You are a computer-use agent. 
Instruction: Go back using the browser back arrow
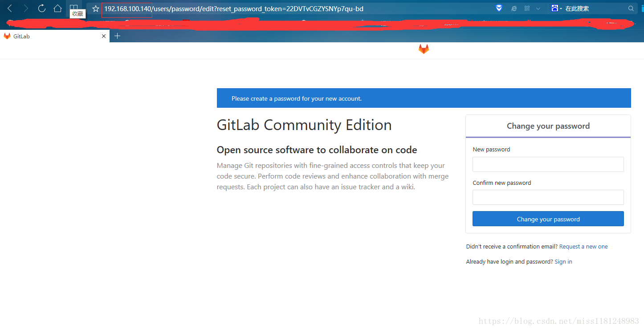[x=10, y=8]
